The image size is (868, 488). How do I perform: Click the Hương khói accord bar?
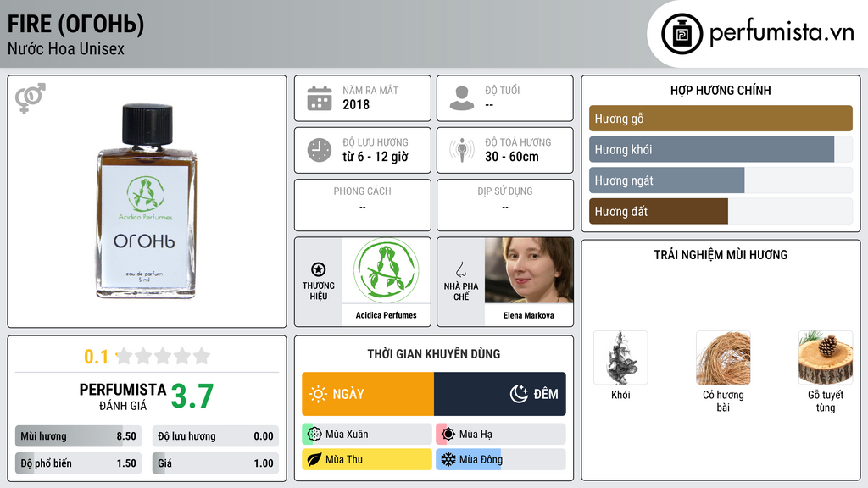coord(721,149)
